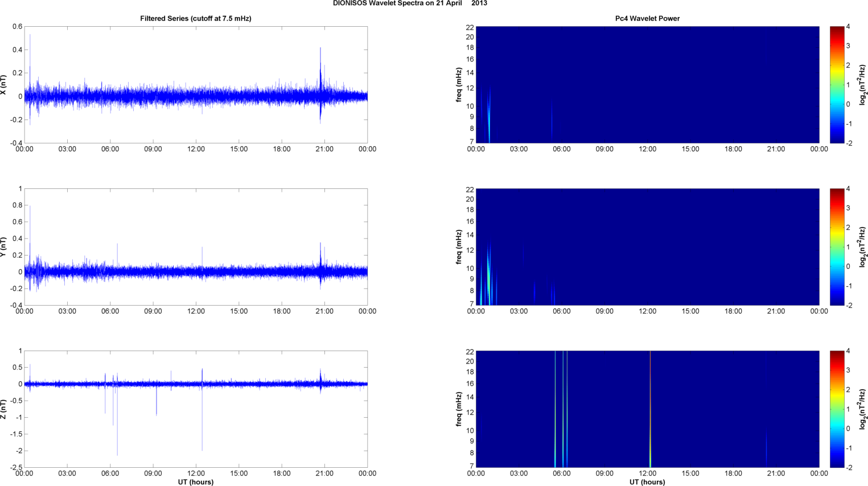This screenshot has width=868, height=486.
Task: Click the freq (mHz) label of the bottom spectrogram
Action: (x=459, y=409)
